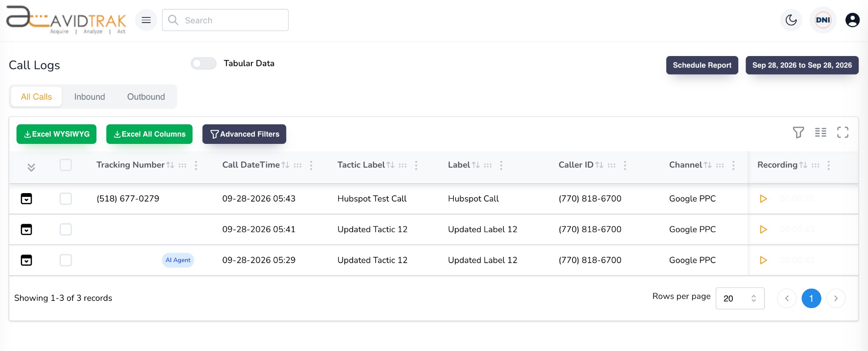Image resolution: width=868 pixels, height=351 pixels.
Task: Sort by Caller ID column
Action: pos(599,165)
